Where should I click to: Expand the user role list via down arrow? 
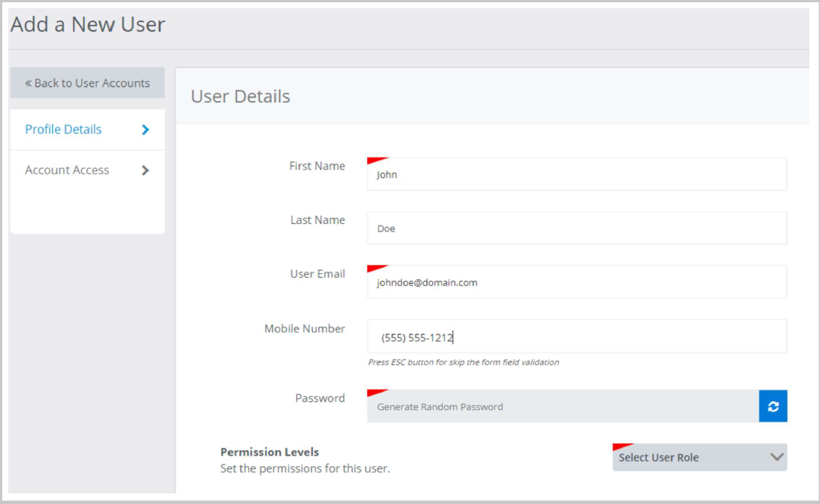776,457
